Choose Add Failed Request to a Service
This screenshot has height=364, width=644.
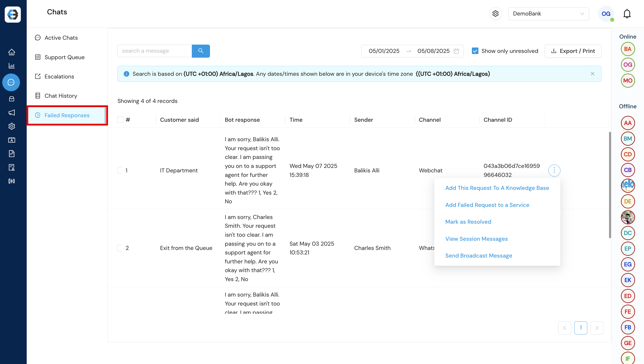click(487, 205)
